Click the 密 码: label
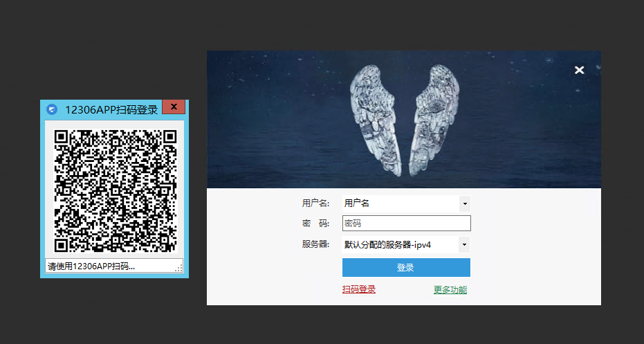Image resolution: width=644 pixels, height=344 pixels. tap(316, 224)
